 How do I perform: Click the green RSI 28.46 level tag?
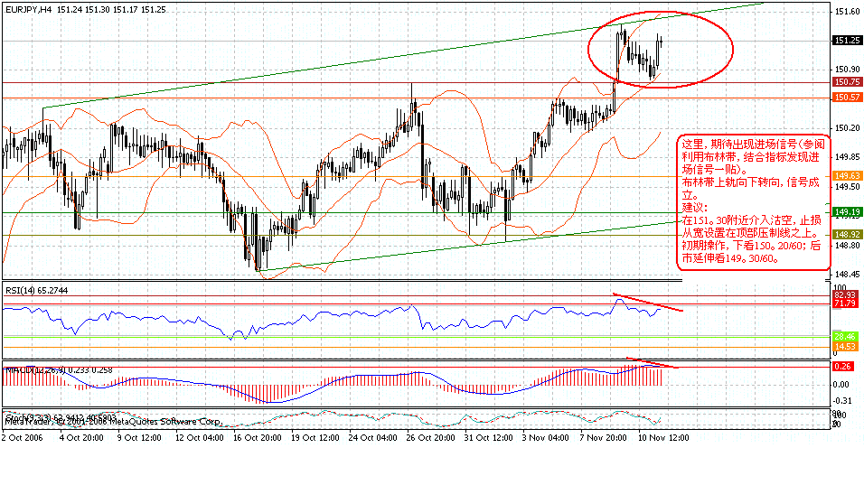click(845, 337)
